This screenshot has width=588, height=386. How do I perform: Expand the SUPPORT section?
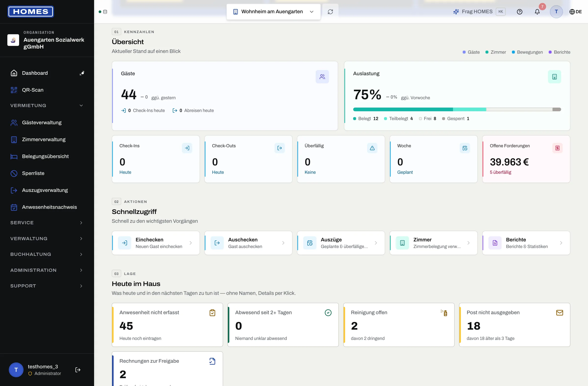click(47, 286)
